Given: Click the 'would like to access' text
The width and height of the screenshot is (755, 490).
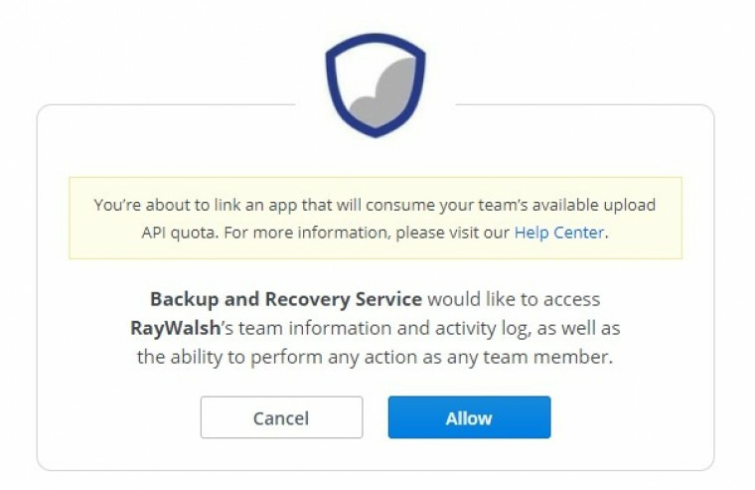Looking at the screenshot, I should [514, 299].
